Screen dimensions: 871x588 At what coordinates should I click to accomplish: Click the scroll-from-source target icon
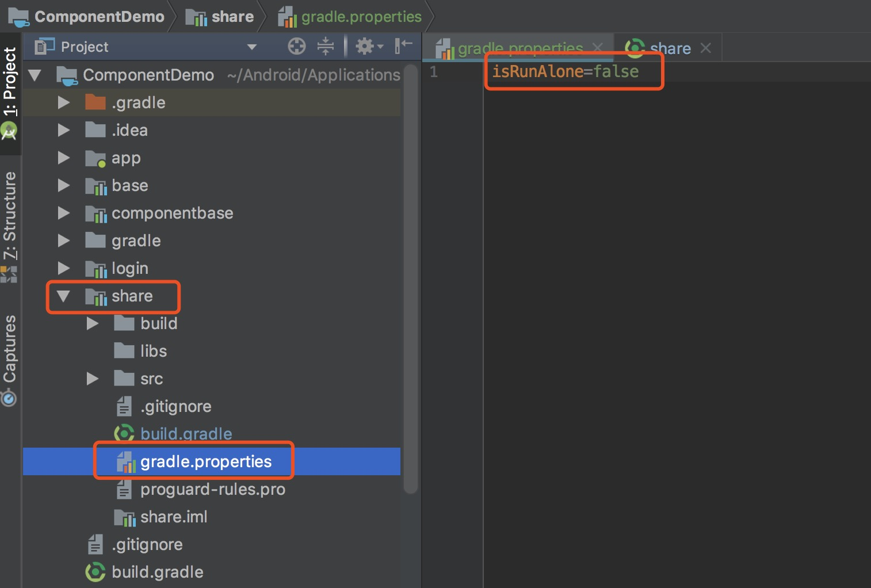coord(297,46)
